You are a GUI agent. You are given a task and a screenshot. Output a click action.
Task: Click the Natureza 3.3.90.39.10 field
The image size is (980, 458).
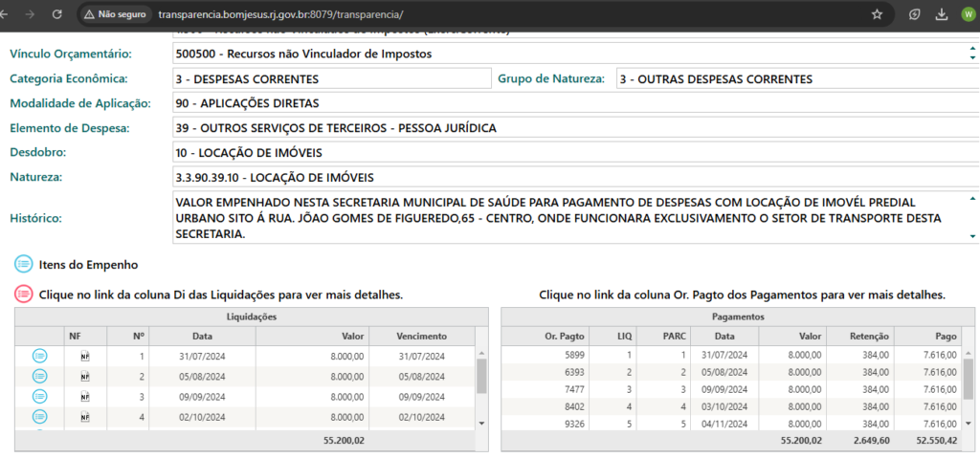coord(576,178)
